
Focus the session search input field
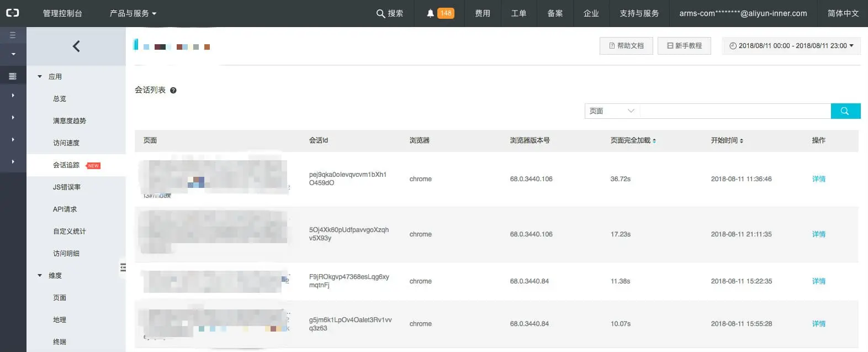coord(735,111)
